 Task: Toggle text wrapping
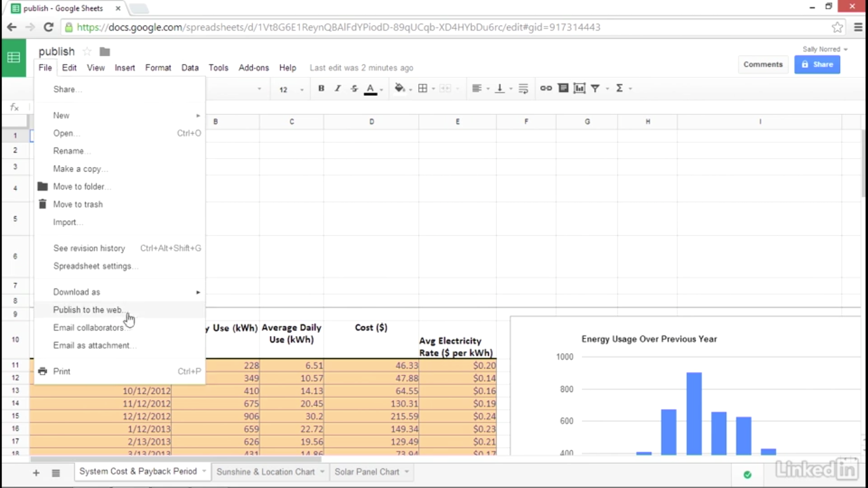click(x=523, y=88)
